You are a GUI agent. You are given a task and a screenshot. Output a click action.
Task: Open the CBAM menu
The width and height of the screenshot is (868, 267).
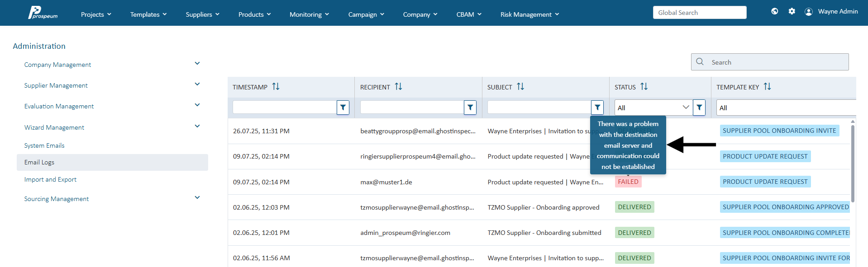point(469,14)
